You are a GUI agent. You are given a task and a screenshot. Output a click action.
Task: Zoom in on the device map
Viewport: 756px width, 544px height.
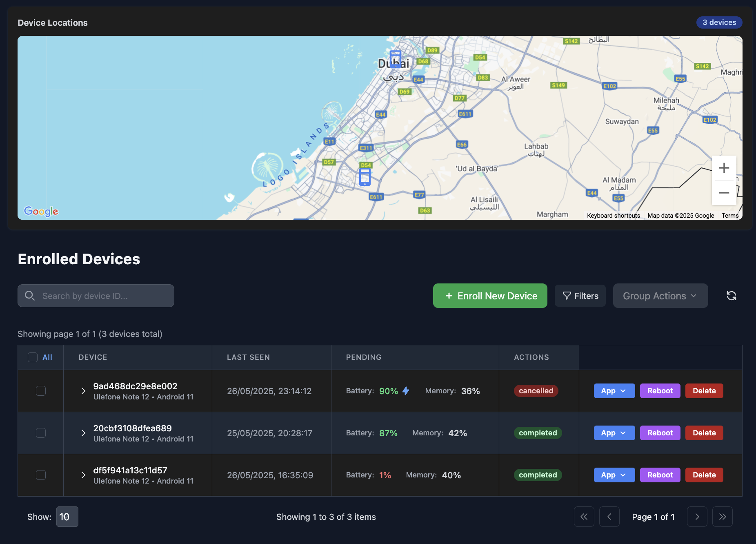click(x=724, y=167)
